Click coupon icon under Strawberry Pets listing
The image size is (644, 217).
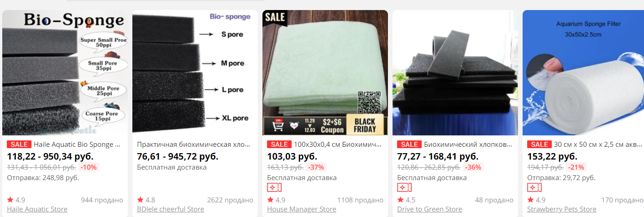534,188
